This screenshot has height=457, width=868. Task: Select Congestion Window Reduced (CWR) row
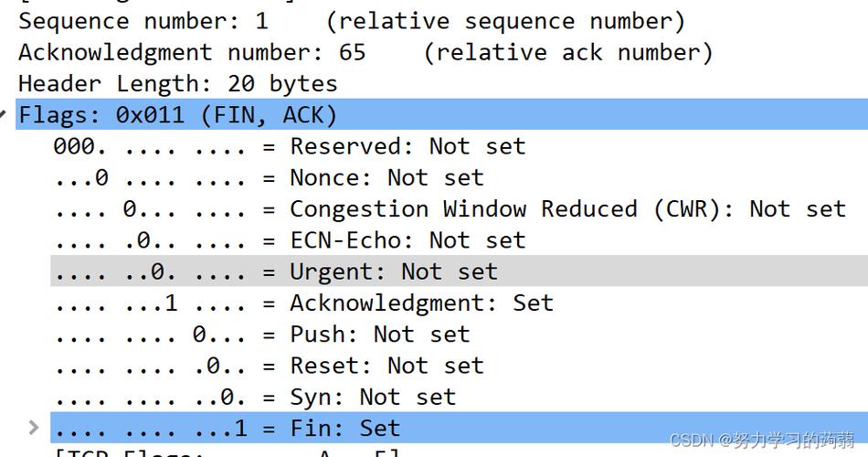click(x=450, y=209)
